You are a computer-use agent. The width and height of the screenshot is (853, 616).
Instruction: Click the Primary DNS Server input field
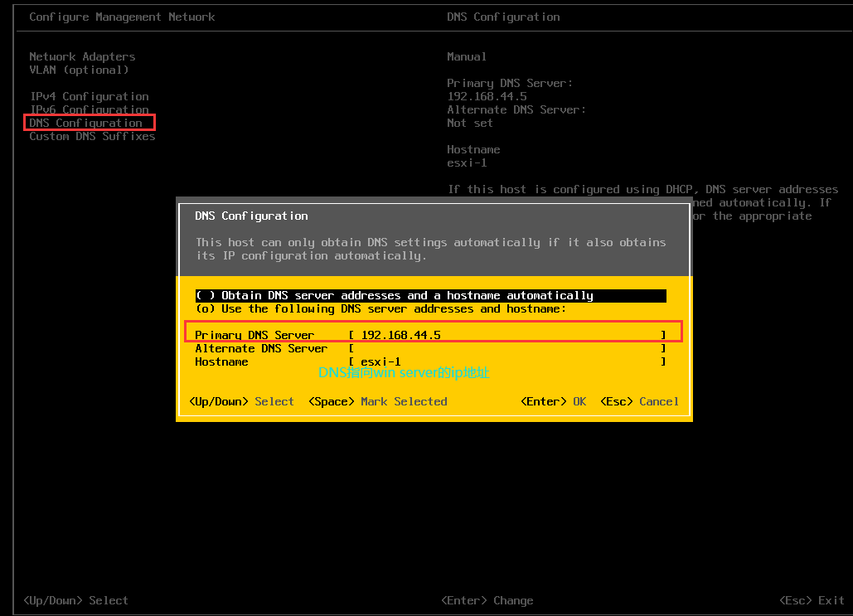point(506,335)
